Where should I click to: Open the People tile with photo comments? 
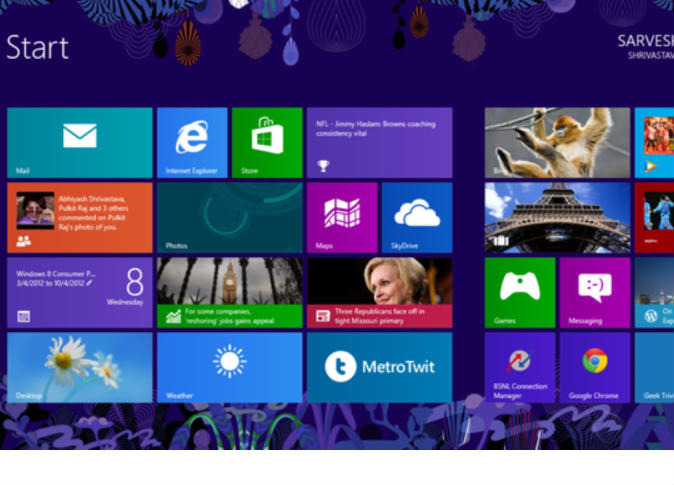pos(79,217)
